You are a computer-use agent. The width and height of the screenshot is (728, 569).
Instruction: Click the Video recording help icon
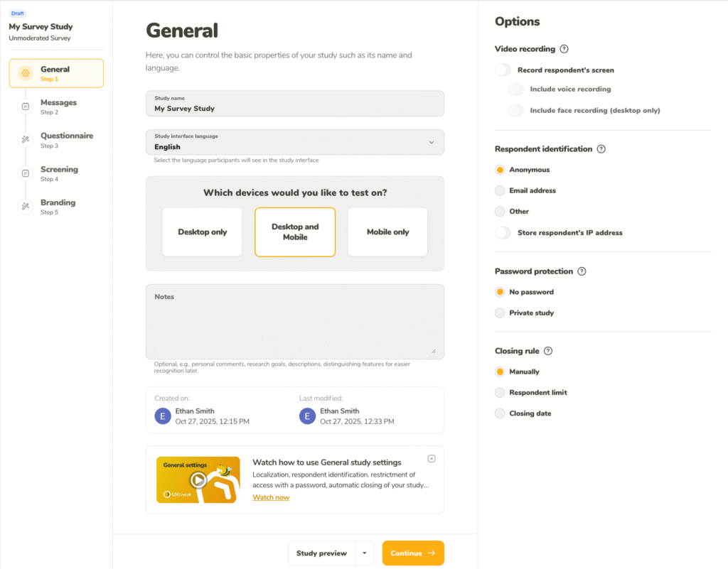pyautogui.click(x=564, y=49)
